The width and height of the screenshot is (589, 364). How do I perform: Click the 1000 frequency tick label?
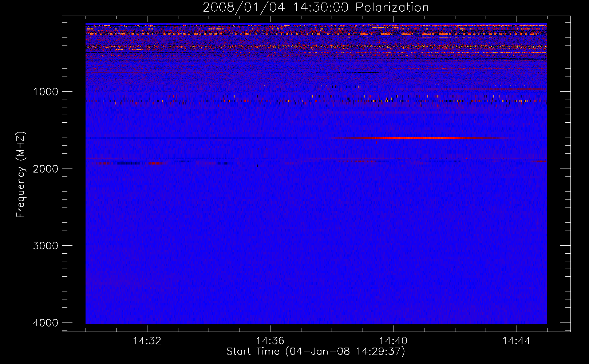point(46,91)
